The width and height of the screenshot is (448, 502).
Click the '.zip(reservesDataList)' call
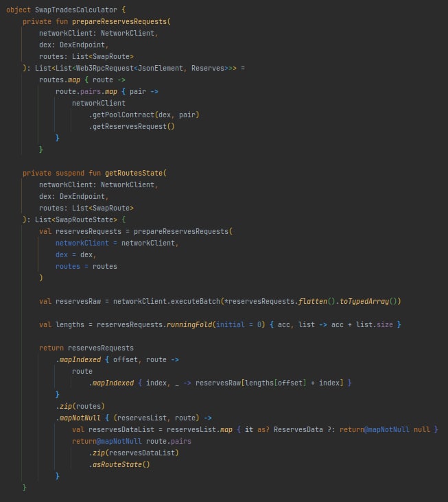point(134,453)
